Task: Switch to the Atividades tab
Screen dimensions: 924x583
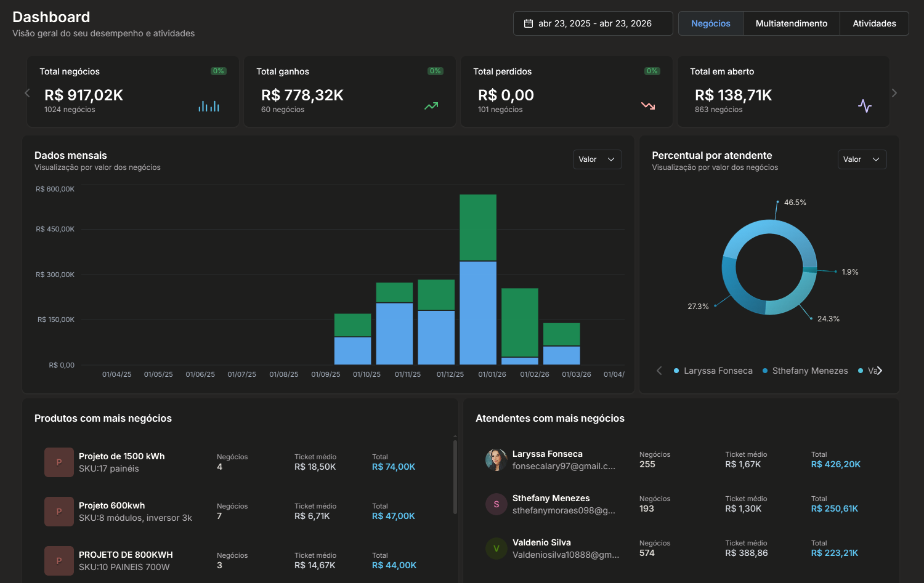Action: click(874, 23)
